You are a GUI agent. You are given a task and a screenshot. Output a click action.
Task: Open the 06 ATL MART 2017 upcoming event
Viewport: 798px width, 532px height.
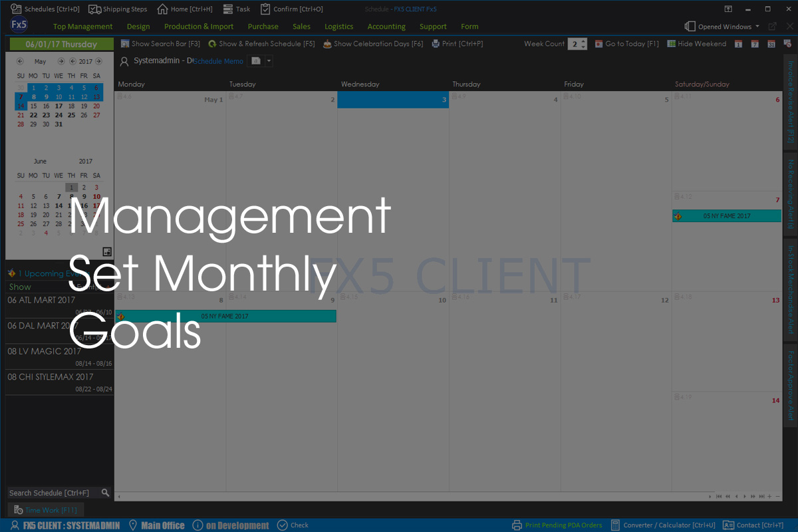click(x=60, y=305)
